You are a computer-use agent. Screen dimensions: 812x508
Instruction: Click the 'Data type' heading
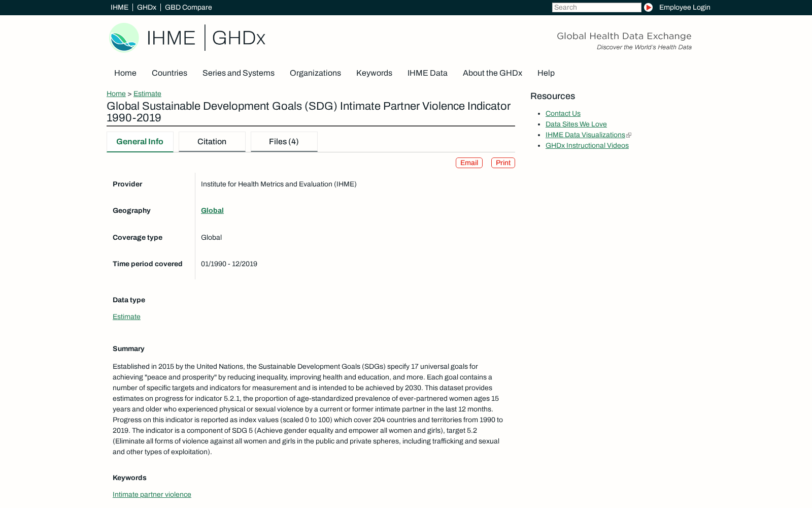coord(129,300)
